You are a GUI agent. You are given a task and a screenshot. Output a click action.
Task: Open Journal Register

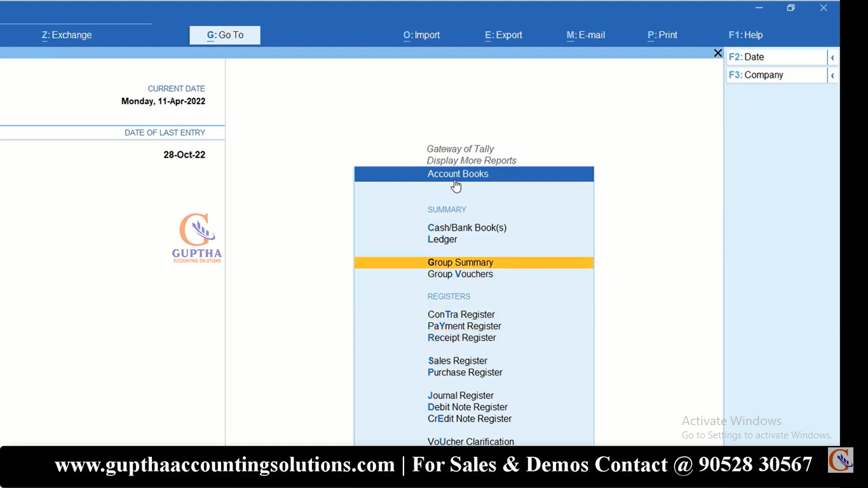point(460,395)
